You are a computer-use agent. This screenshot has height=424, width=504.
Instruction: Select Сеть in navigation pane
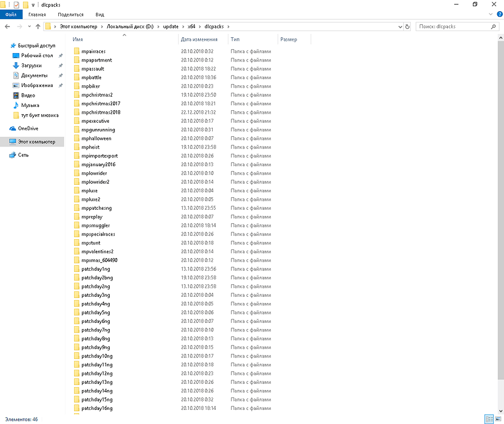click(x=19, y=155)
